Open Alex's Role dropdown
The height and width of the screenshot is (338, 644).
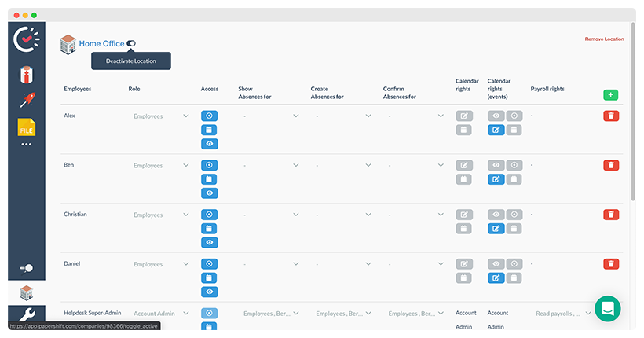coord(160,116)
